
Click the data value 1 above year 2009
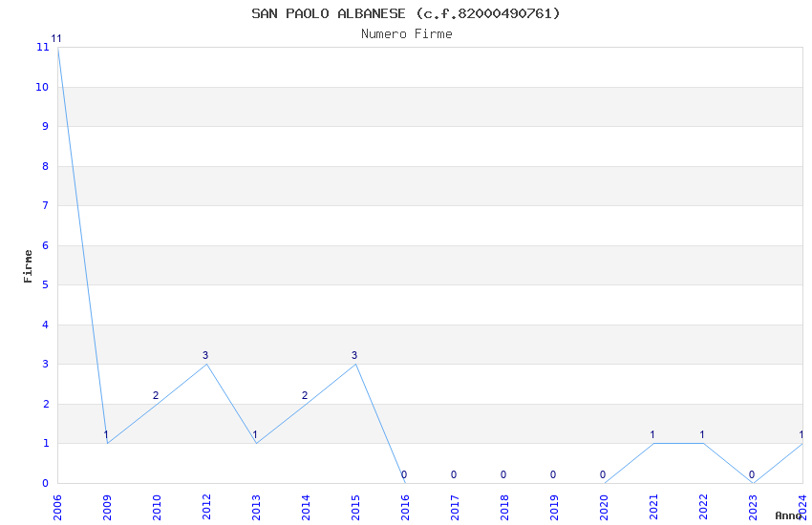(x=106, y=434)
